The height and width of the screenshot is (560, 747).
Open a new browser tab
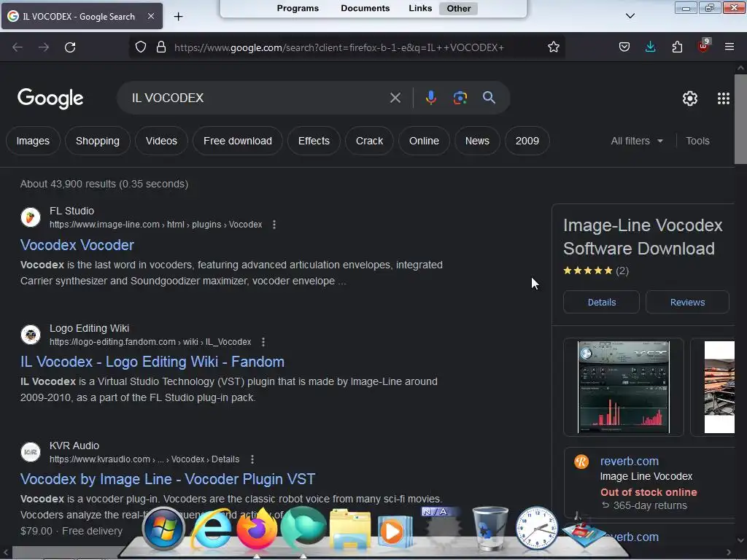click(178, 17)
